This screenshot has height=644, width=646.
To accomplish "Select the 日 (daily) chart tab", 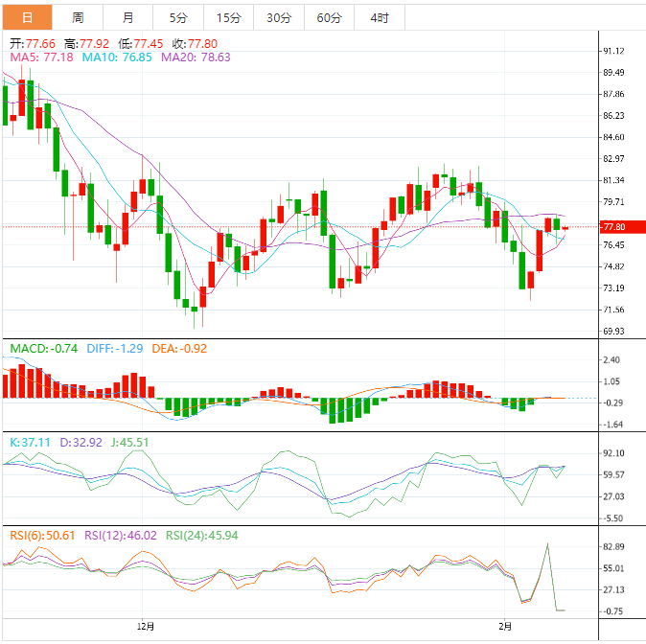I will [26, 17].
